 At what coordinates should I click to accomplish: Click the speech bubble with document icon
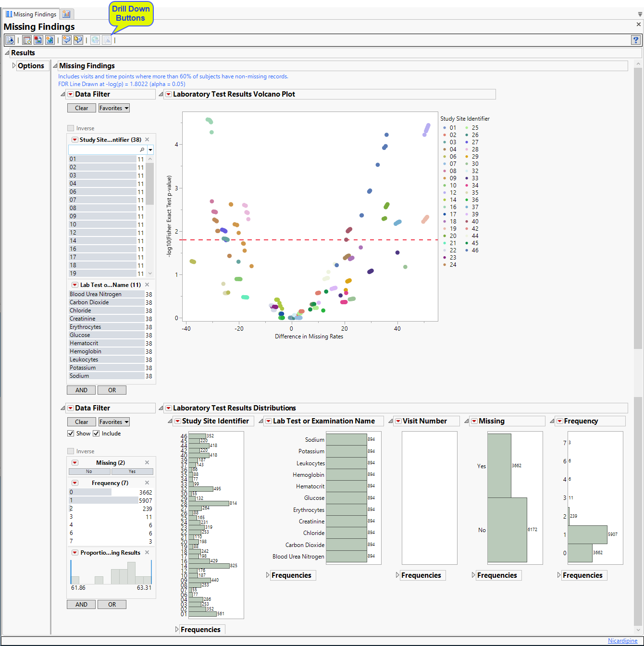pyautogui.click(x=78, y=40)
